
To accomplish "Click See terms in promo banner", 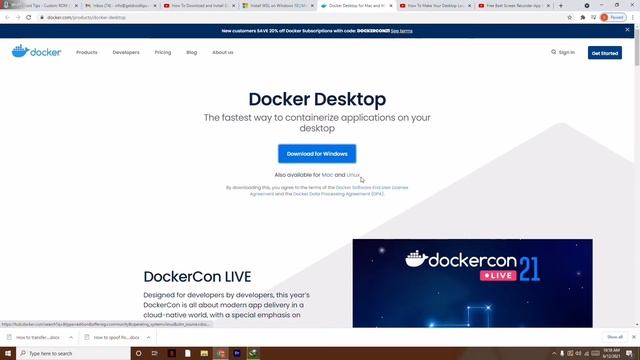I will pos(402,31).
